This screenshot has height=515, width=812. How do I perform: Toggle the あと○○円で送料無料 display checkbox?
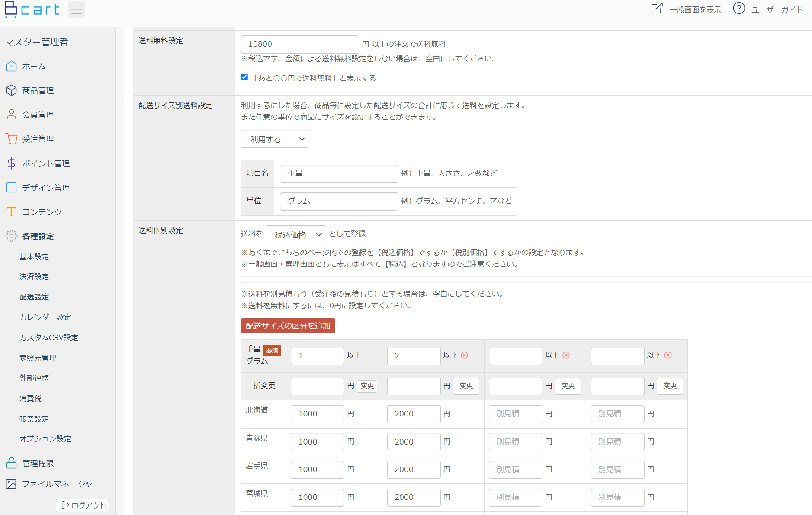244,77
